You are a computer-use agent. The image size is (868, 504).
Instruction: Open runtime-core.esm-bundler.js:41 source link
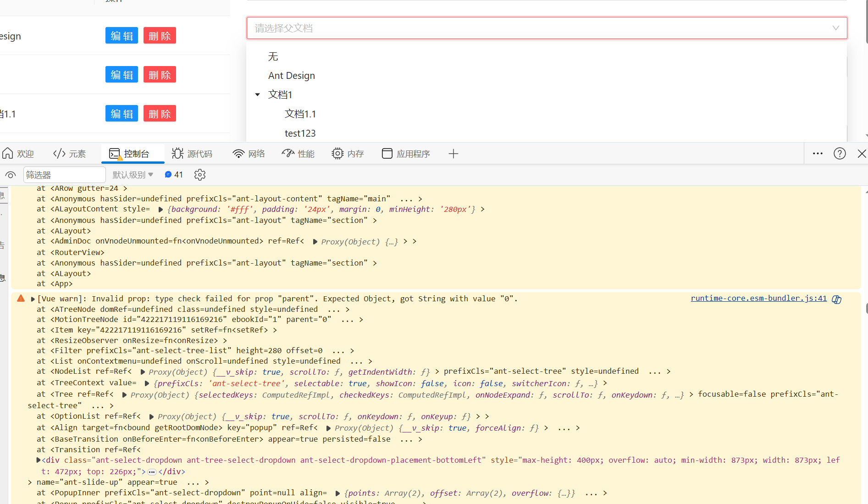758,299
